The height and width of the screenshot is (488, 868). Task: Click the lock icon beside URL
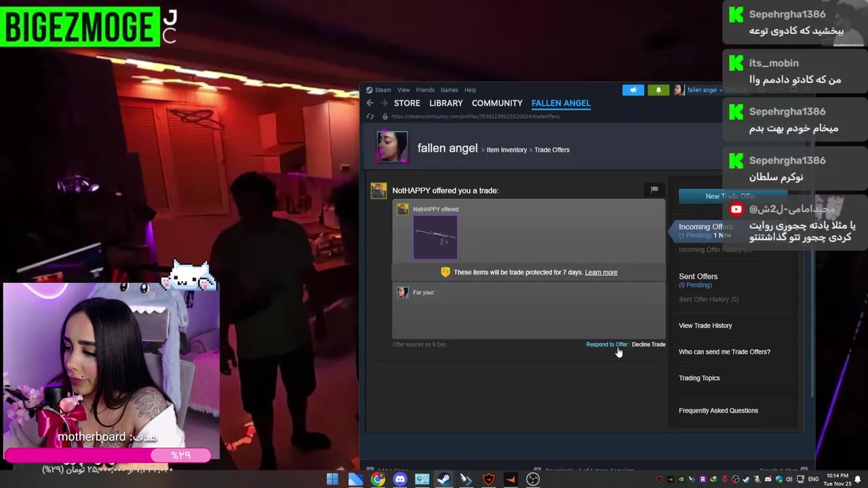[385, 117]
